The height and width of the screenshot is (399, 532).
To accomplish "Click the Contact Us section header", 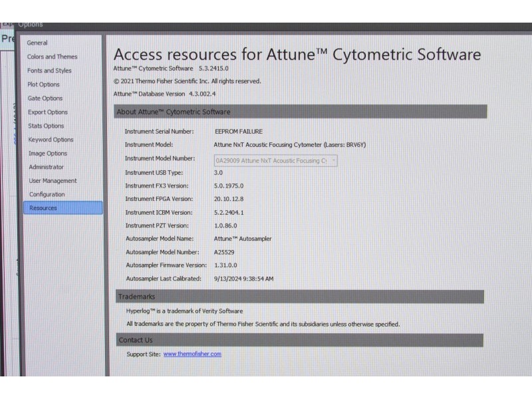I will [300, 340].
